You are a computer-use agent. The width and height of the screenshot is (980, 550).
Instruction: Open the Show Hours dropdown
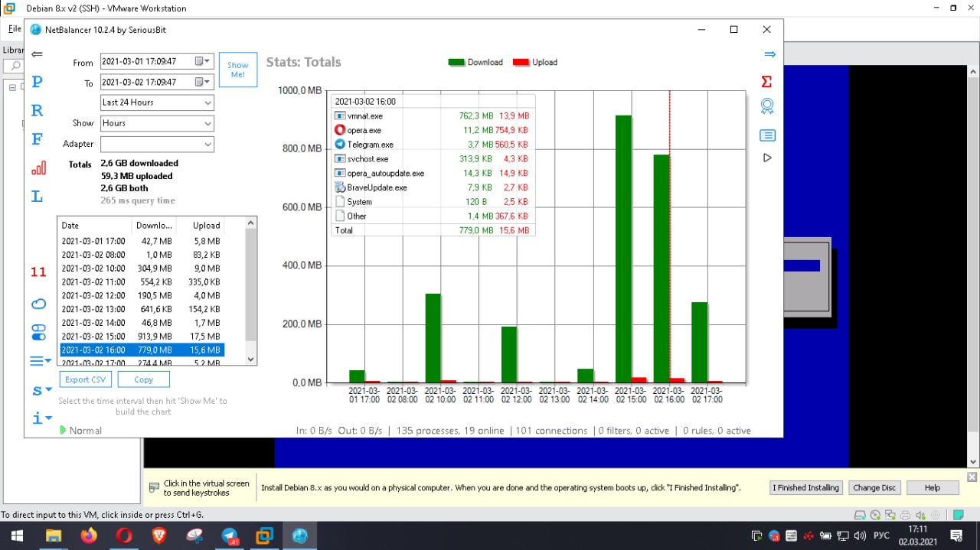tap(157, 123)
